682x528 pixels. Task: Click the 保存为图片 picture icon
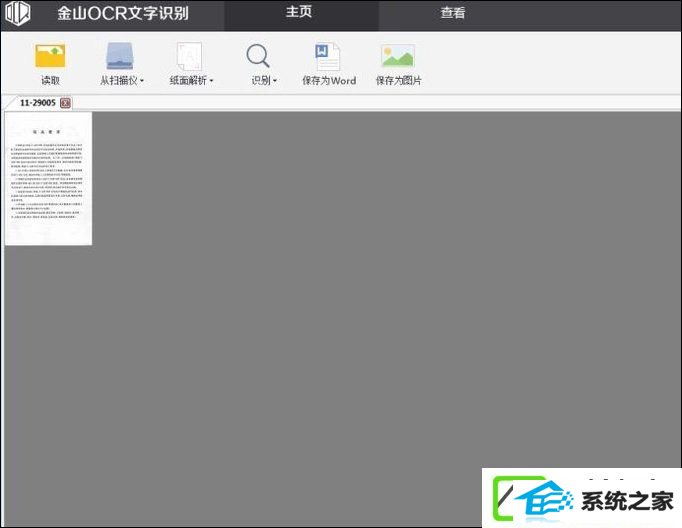[x=398, y=56]
